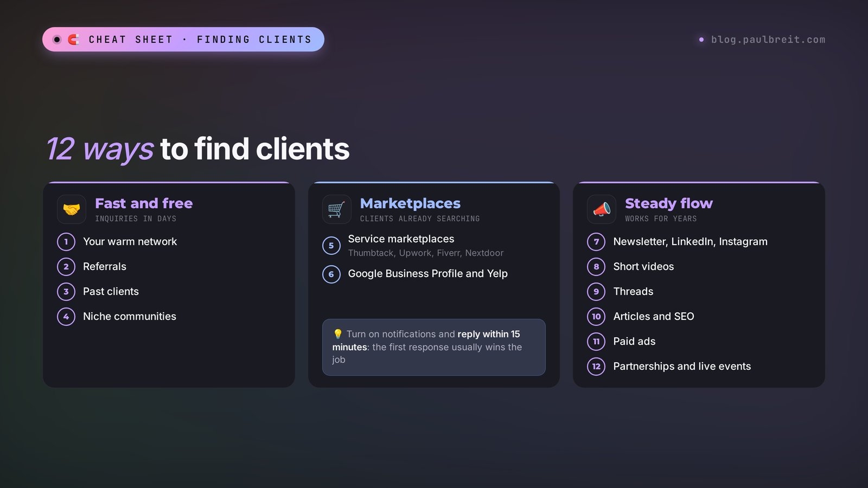Click the Cheat Sheet Finding Clients pill
The width and height of the screenshot is (868, 488).
click(183, 40)
